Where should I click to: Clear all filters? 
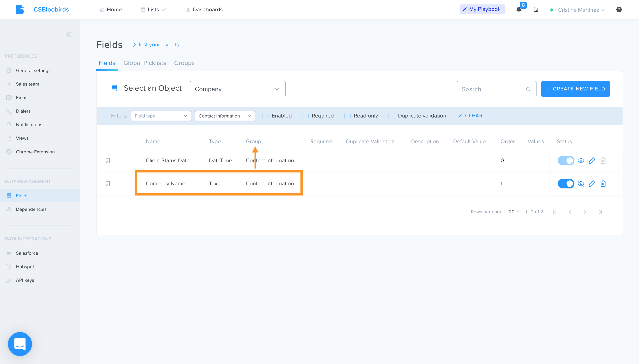(x=470, y=116)
